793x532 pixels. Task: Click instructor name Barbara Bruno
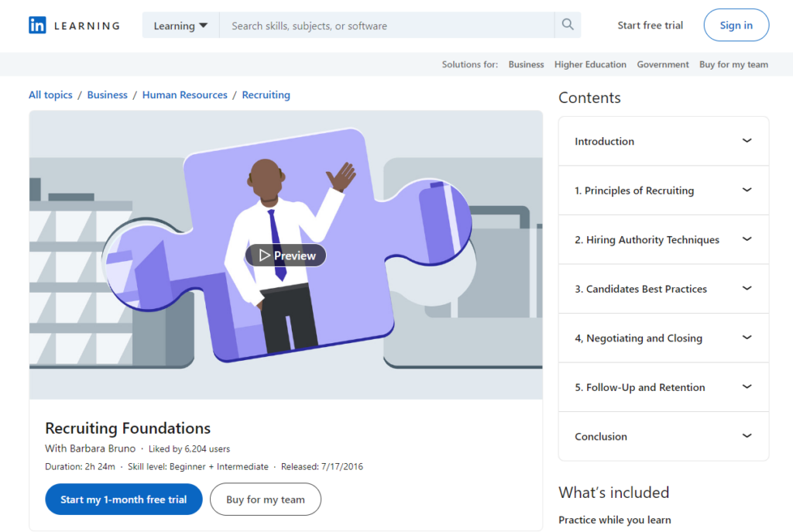[x=103, y=448]
